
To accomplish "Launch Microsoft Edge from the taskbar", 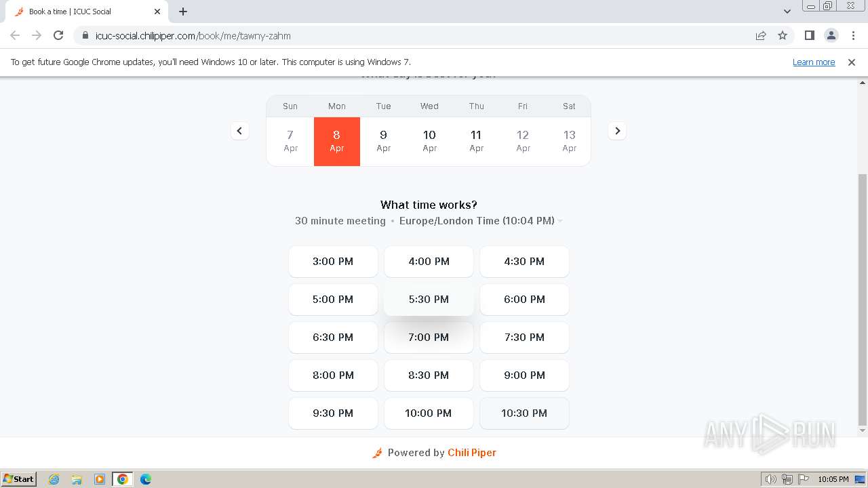I will [146, 479].
